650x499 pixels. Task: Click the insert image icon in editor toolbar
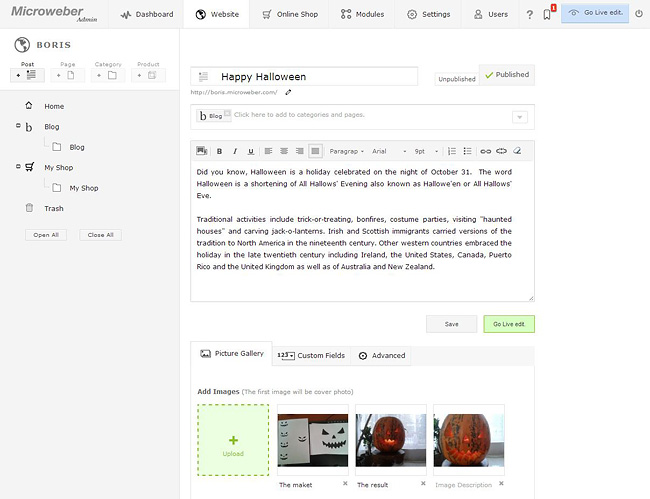coord(202,151)
